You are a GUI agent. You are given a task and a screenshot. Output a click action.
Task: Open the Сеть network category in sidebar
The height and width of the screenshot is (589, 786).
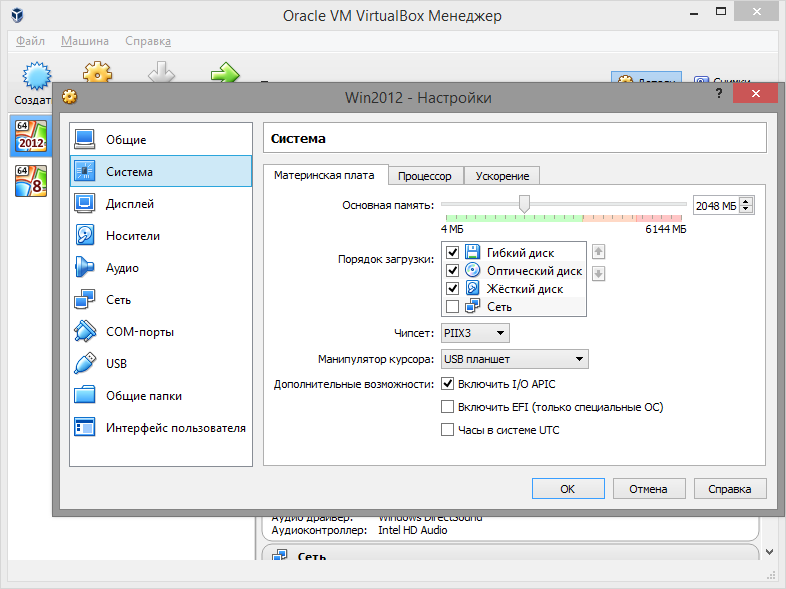[x=160, y=300]
